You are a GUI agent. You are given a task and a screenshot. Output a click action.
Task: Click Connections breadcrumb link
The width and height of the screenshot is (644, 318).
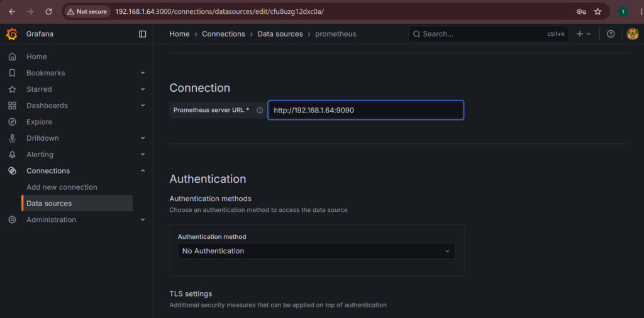coord(223,34)
